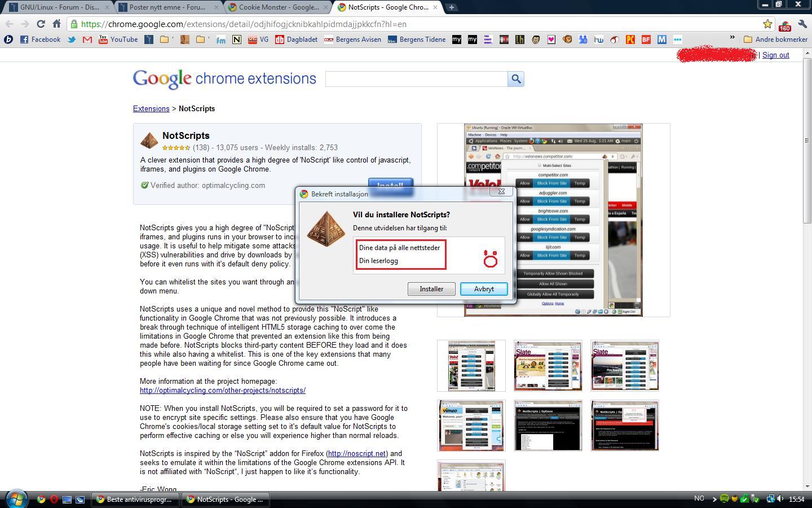Open the volume control in the tray
This screenshot has height=508, width=812.
coord(780,499)
